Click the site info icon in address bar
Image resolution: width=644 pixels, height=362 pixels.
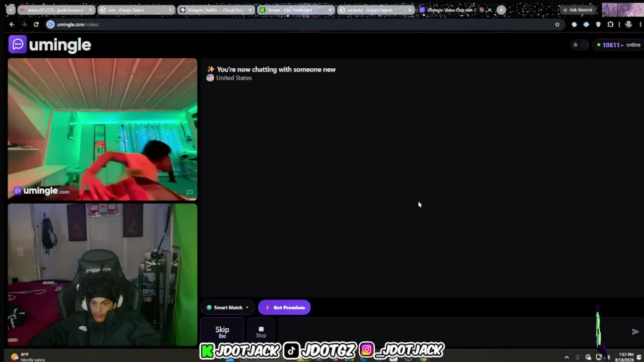coord(50,24)
